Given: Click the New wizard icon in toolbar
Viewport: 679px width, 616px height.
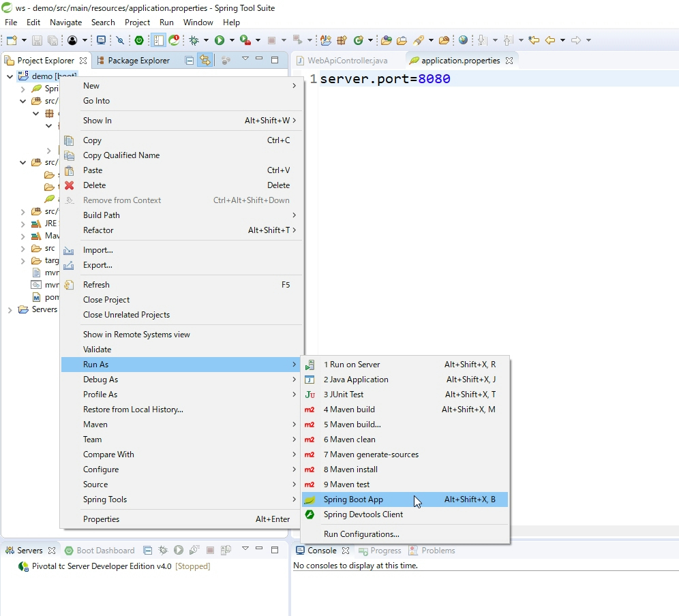Looking at the screenshot, I should point(12,40).
